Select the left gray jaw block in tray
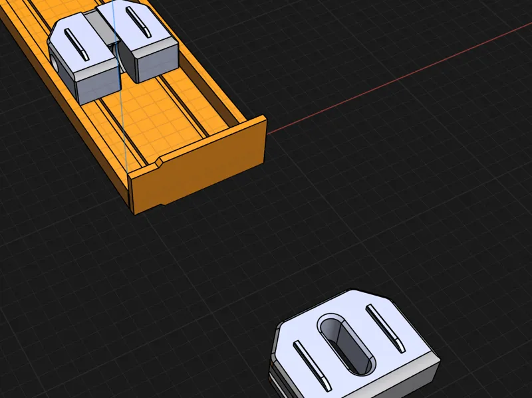The image size is (532, 398). click(x=83, y=58)
